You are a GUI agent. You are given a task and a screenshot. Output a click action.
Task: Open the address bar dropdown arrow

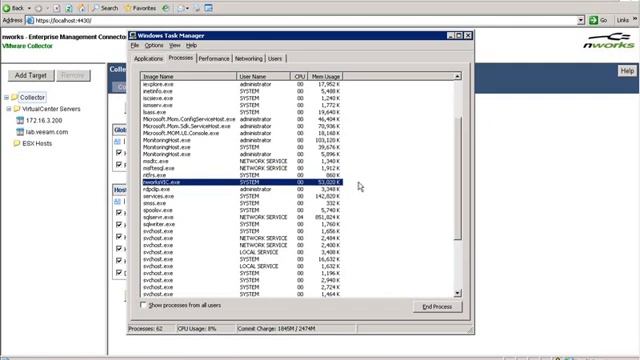tap(581, 20)
